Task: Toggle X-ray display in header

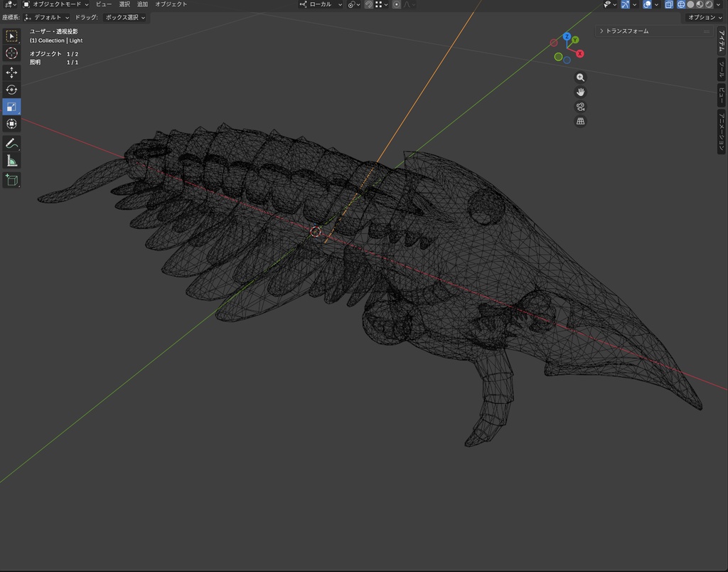Action: tap(668, 4)
